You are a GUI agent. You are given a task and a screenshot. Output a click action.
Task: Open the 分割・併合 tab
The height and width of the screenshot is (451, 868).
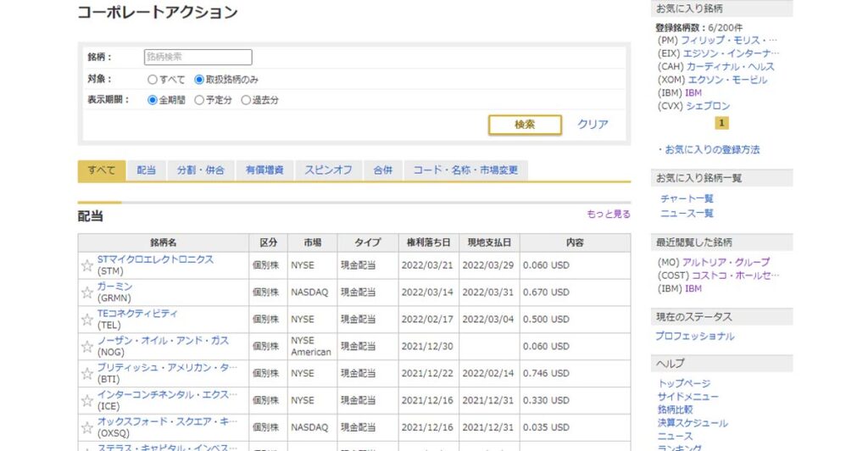tap(201, 170)
